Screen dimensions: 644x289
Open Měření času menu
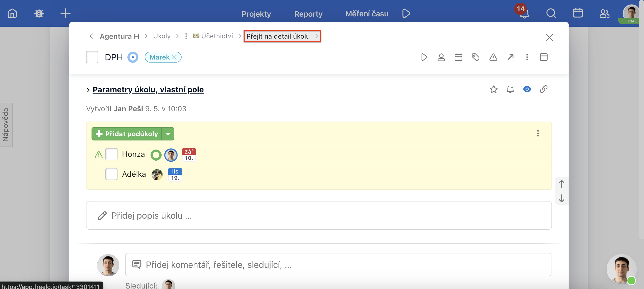click(367, 14)
